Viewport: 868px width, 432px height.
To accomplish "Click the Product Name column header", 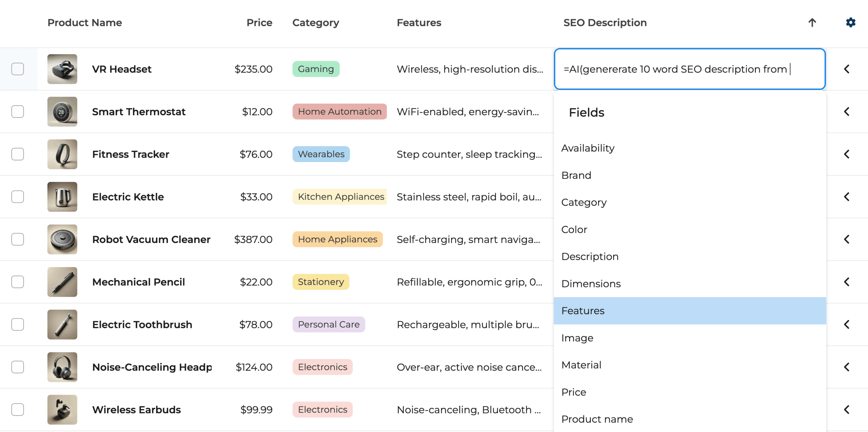I will click(x=84, y=23).
